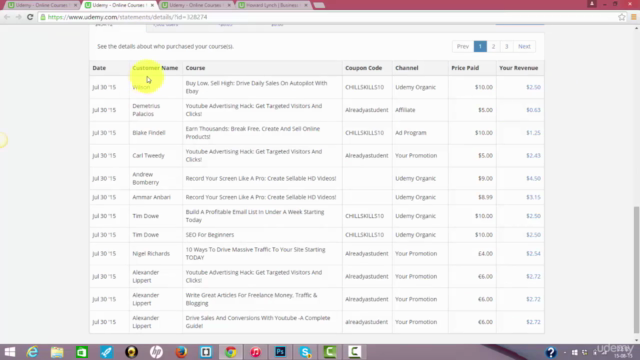The image size is (640, 360).
Task: Click the Price Paid column header
Action: pyautogui.click(x=465, y=68)
